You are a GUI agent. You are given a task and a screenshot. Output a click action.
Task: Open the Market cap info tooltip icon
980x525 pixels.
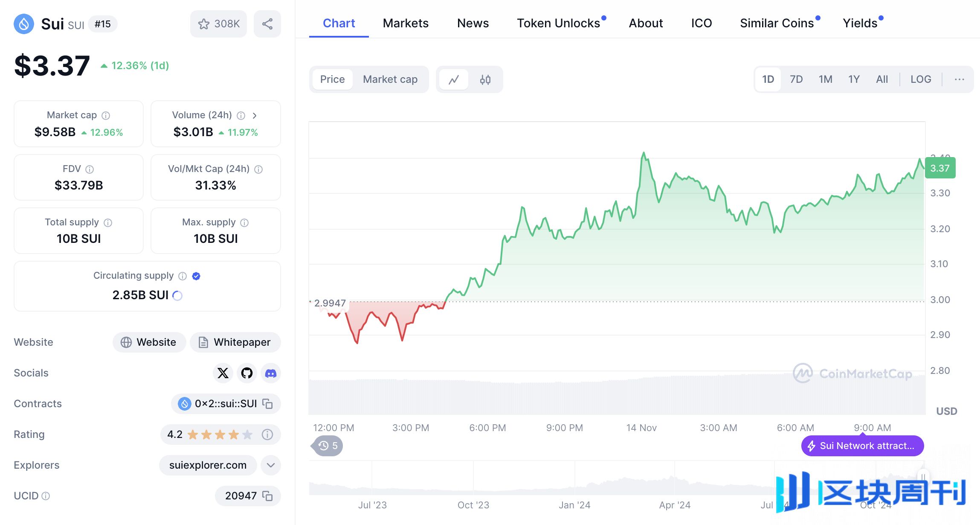point(106,116)
